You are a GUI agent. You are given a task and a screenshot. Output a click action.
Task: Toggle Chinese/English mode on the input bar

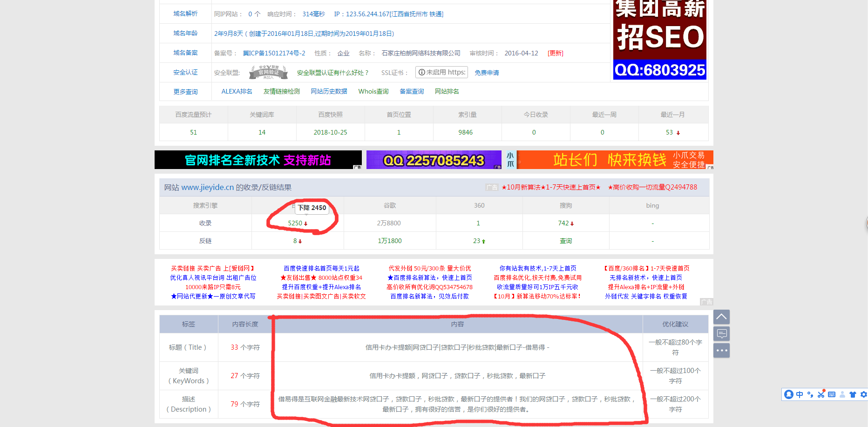click(800, 394)
